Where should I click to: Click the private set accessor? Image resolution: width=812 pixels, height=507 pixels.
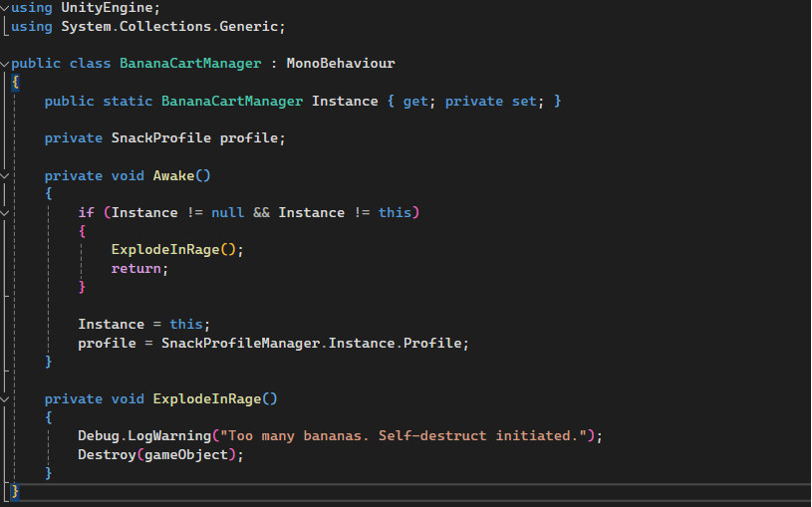[x=488, y=101]
